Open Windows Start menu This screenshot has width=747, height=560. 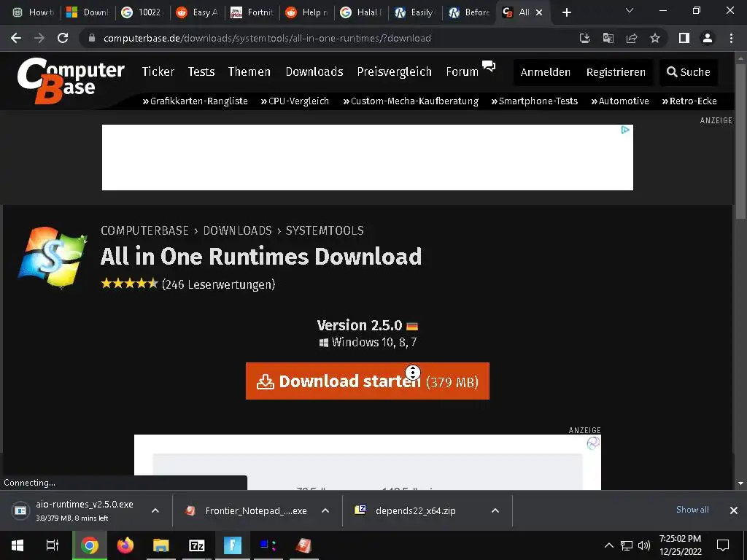coord(18,545)
